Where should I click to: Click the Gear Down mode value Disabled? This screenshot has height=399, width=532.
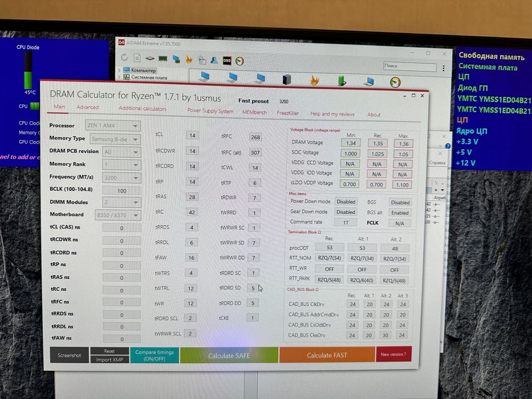(346, 211)
